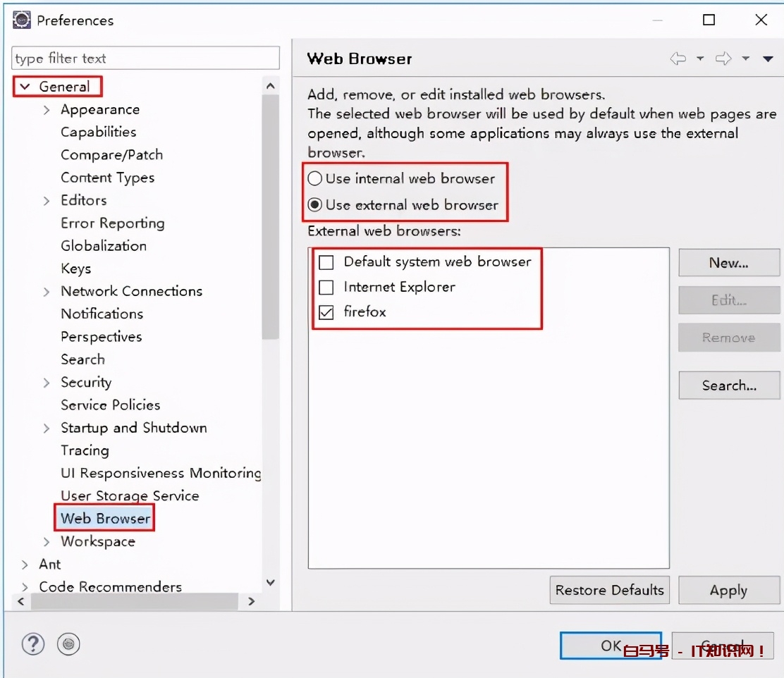Expand the Code Recommenders node
This screenshot has height=678, width=784.
pos(25,587)
